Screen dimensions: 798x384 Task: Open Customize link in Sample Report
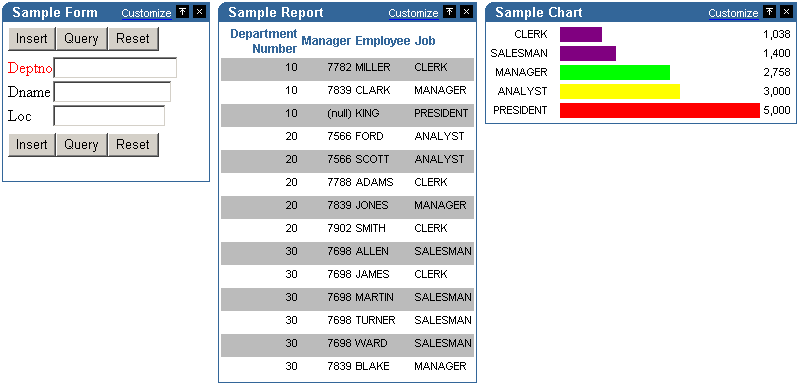[413, 13]
